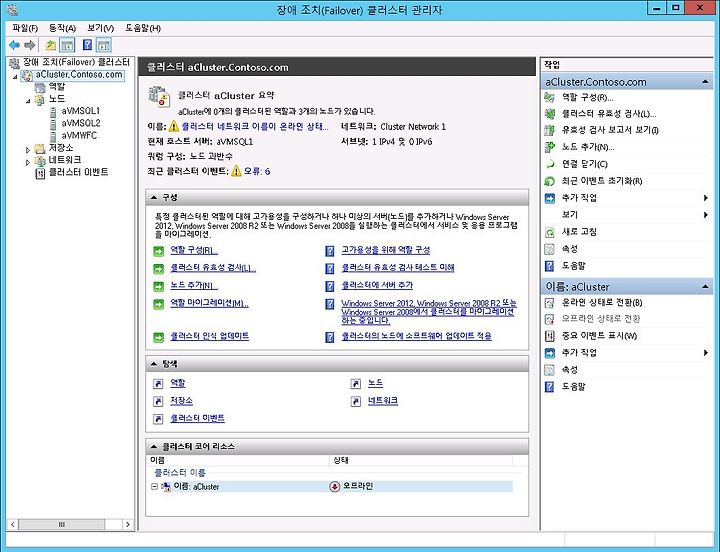
Task: Click green arrow icon beside 역할 마이그레이션(M)
Action: [x=158, y=304]
